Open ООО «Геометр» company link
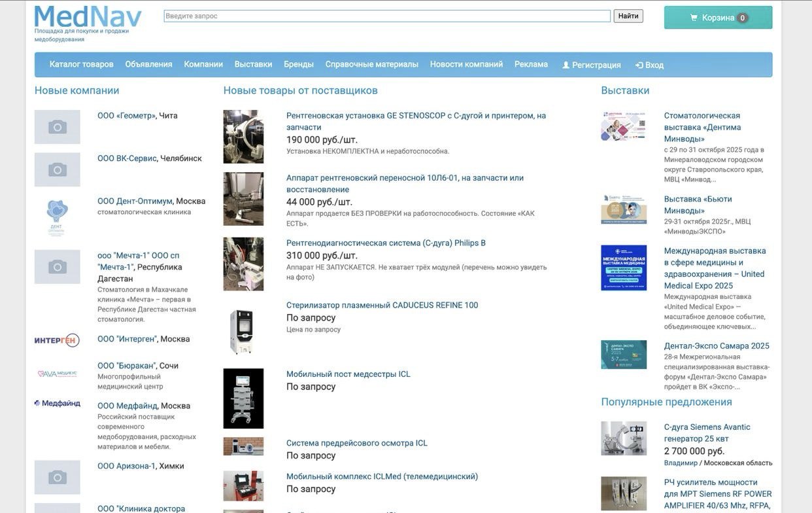812x513 pixels. point(127,115)
